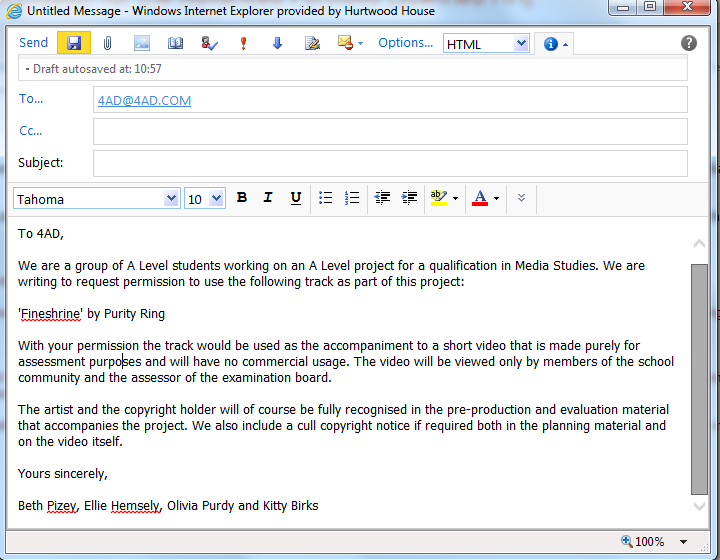Click the 'Yours sincerely,' line

click(x=63, y=474)
